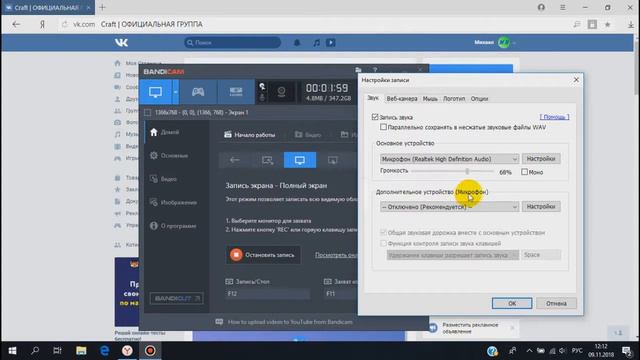Image resolution: width=640 pixels, height=360 pixels.
Task: Go back in the browser
Action: [x=16, y=24]
